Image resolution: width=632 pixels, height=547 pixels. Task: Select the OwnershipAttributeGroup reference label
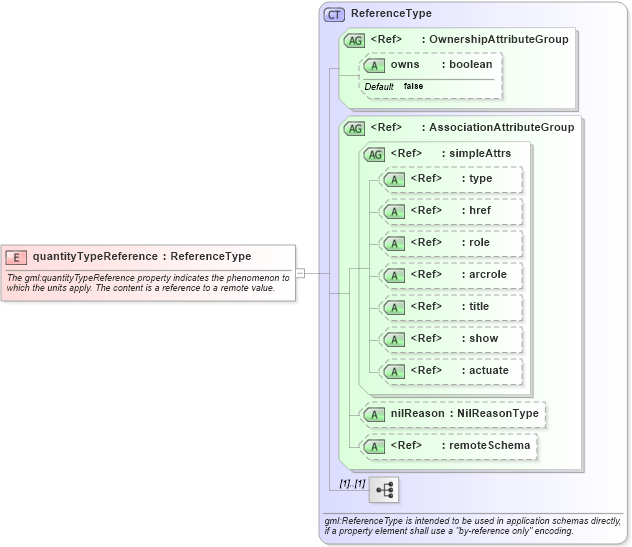[470, 39]
